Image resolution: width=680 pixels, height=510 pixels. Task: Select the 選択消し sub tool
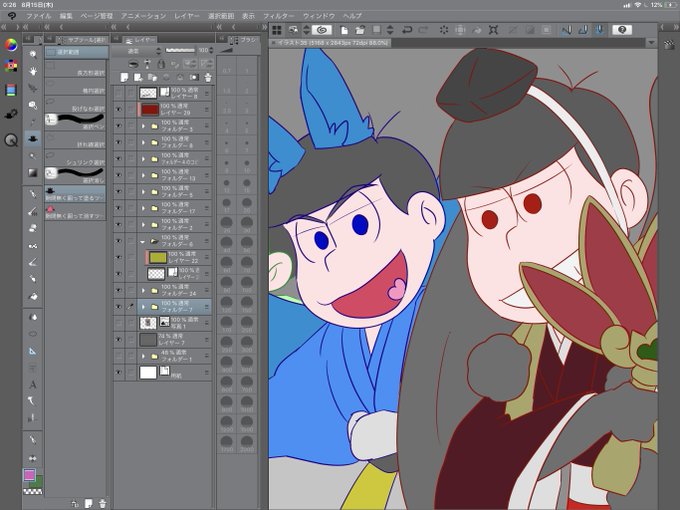point(75,175)
